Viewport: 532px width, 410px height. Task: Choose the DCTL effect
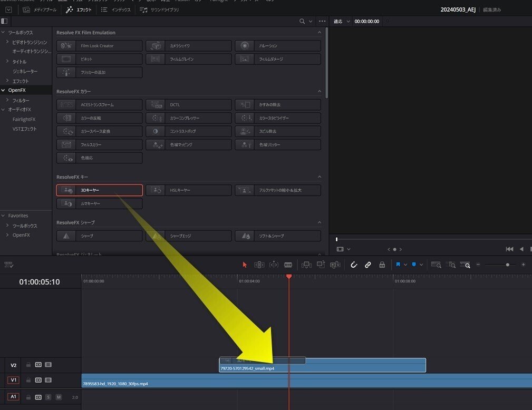(x=189, y=105)
